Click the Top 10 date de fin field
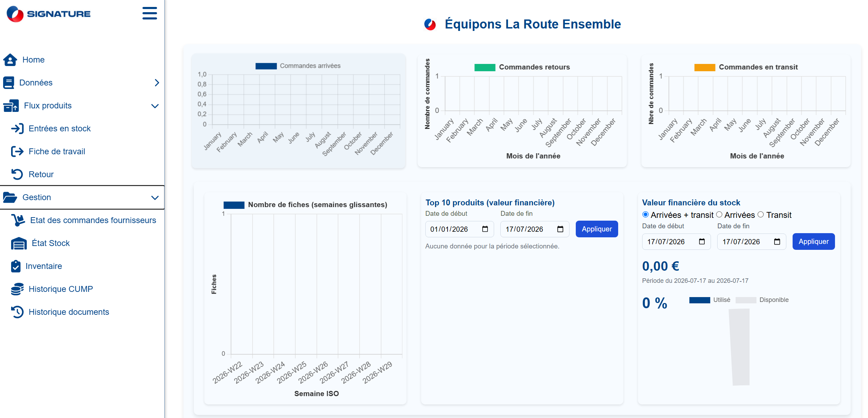This screenshot has width=868, height=418. pyautogui.click(x=534, y=229)
